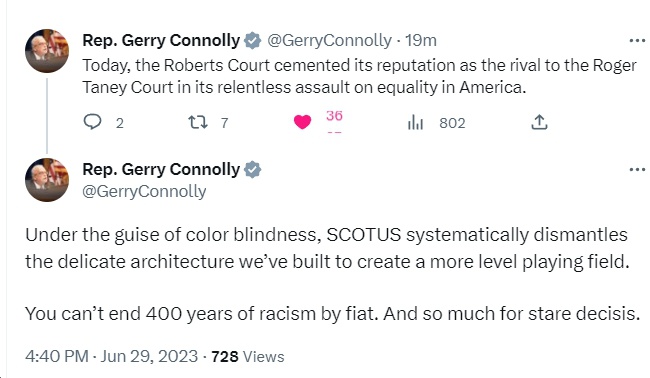Click the verified badge on the second tweet
This screenshot has width=650, height=378.
click(x=252, y=170)
